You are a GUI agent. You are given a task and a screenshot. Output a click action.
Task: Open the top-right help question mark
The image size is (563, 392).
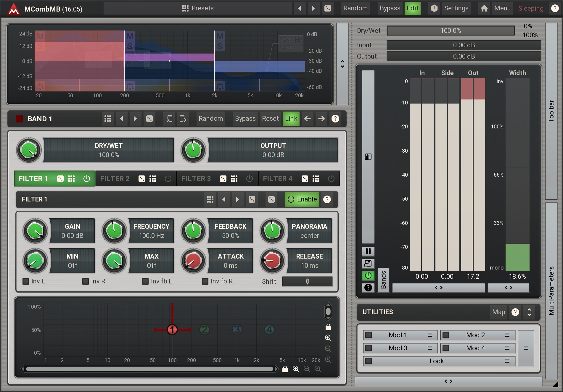[x=555, y=8]
